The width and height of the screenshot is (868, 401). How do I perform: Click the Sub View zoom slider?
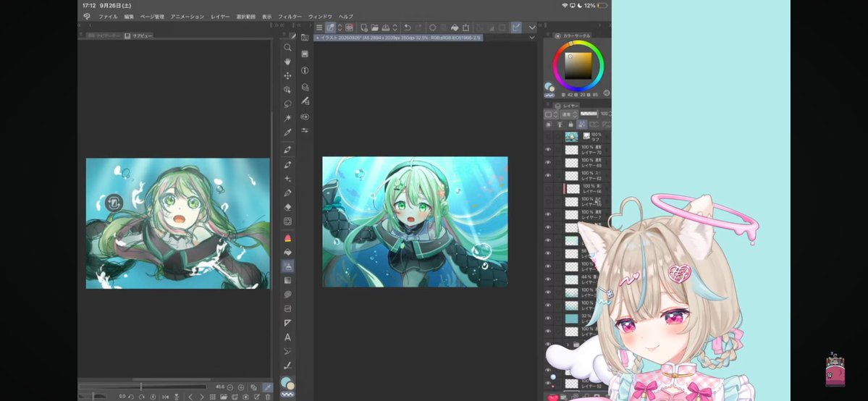tap(143, 387)
